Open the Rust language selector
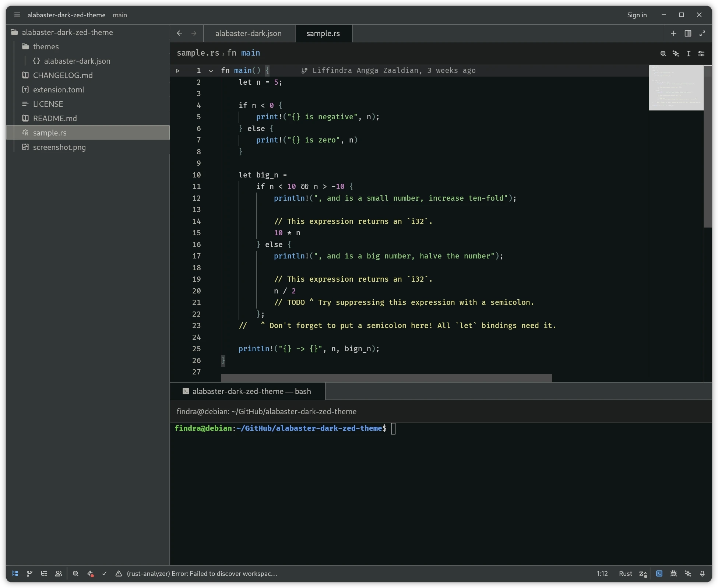This screenshot has height=588, width=718. pyautogui.click(x=625, y=573)
